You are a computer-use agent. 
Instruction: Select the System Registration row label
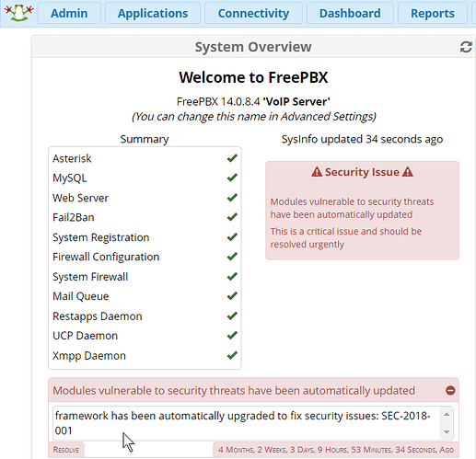(x=101, y=237)
